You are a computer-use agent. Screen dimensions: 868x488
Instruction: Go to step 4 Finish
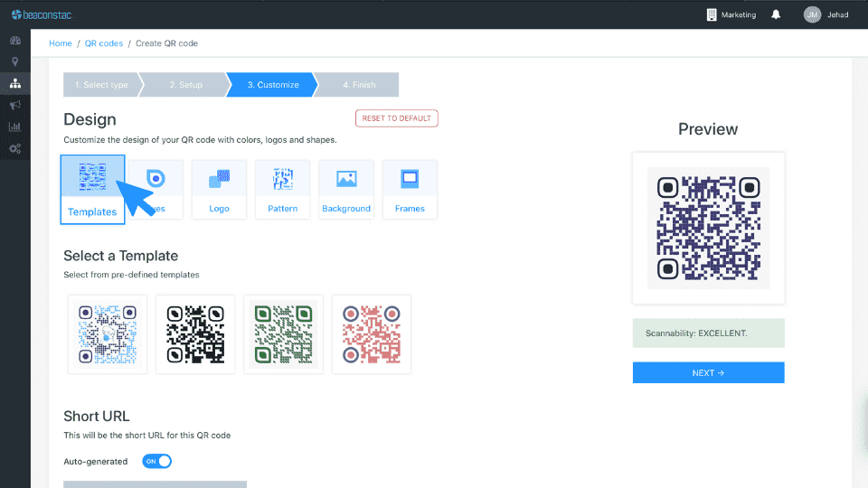coord(359,85)
